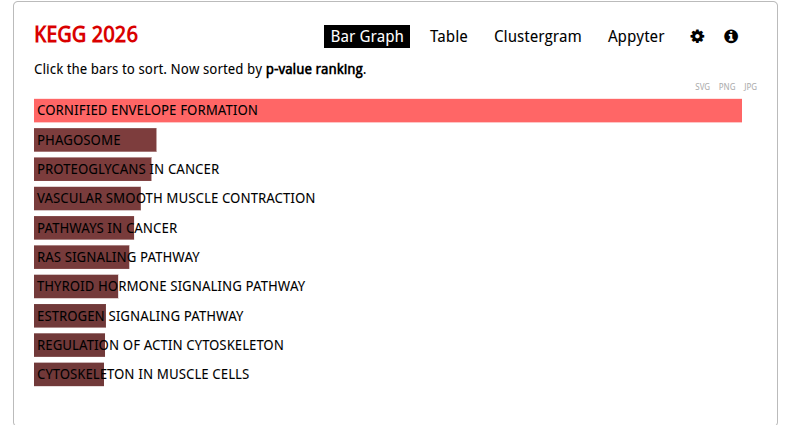
Task: Open the Appyter tab
Action: click(x=635, y=36)
